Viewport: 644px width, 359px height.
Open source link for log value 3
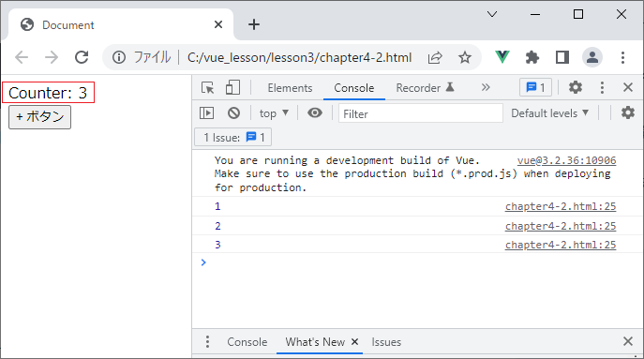561,246
